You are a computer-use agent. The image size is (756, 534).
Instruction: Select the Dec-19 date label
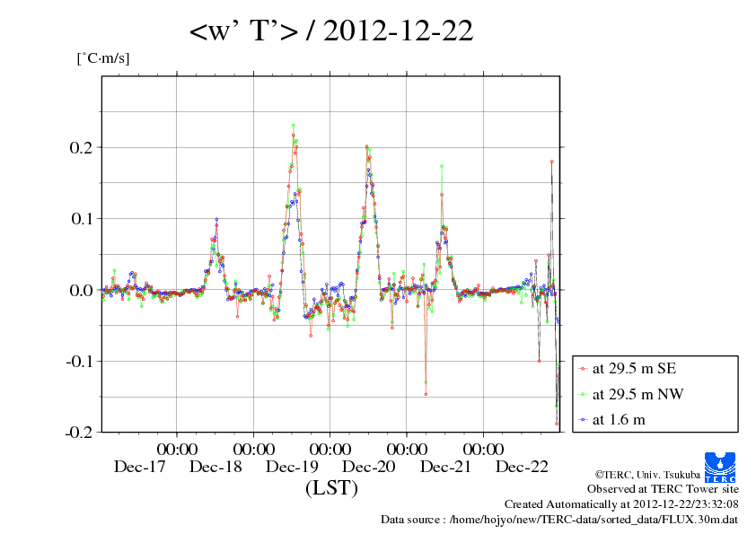pos(293,467)
